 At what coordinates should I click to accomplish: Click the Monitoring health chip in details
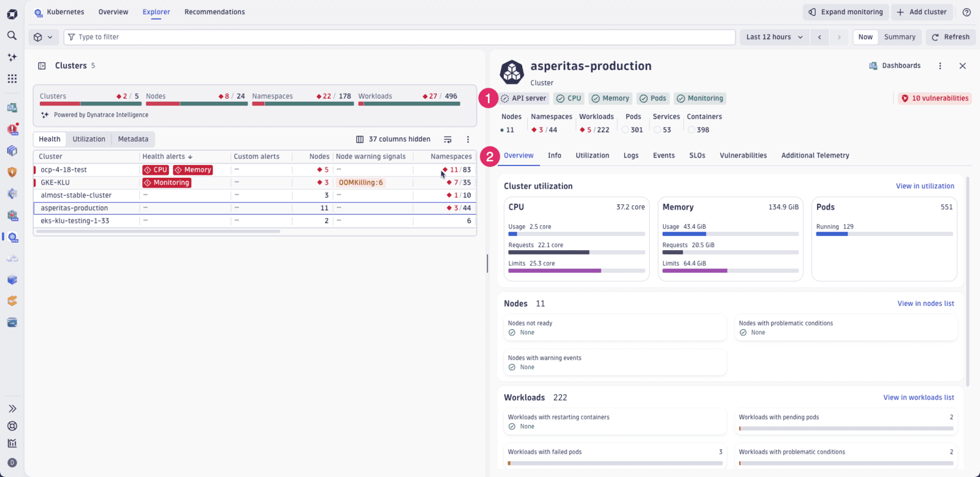699,98
